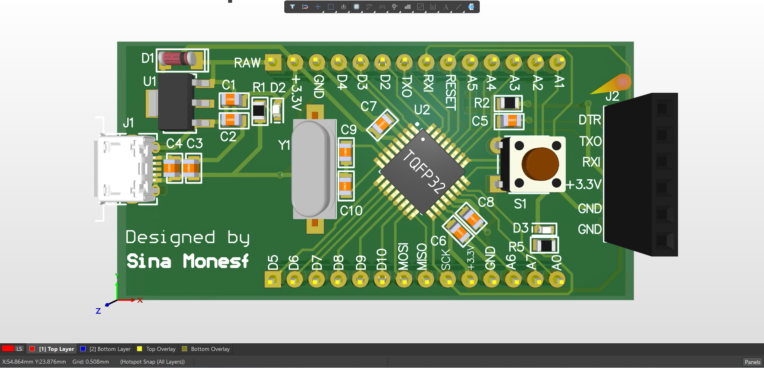The image size is (764, 368).
Task: Open the Selection Filter in the active bar
Action: pos(292,7)
